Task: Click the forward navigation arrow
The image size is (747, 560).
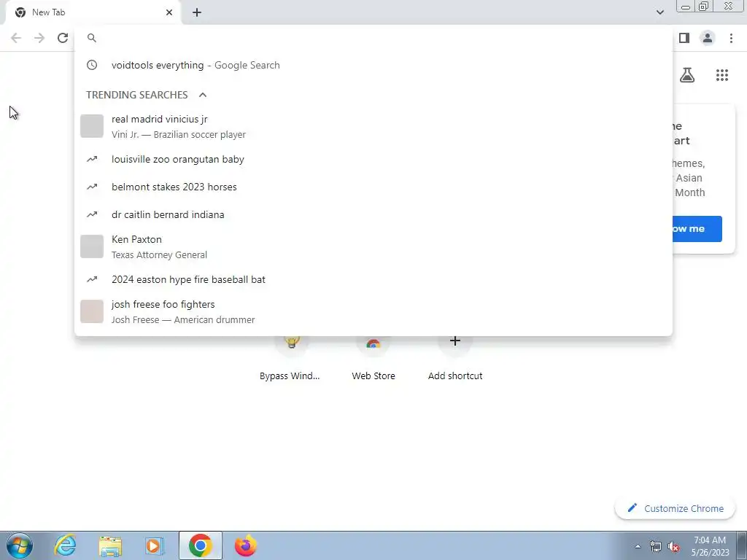Action: tap(39, 38)
